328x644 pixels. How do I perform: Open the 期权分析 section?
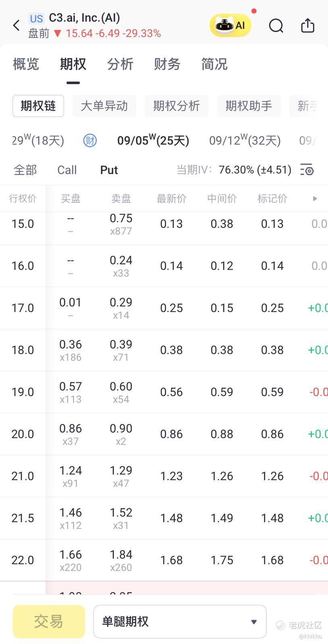[x=176, y=106]
